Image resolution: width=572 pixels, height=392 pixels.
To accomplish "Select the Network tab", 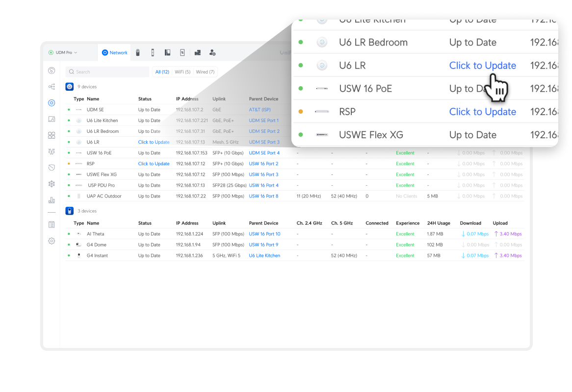I will (x=114, y=52).
